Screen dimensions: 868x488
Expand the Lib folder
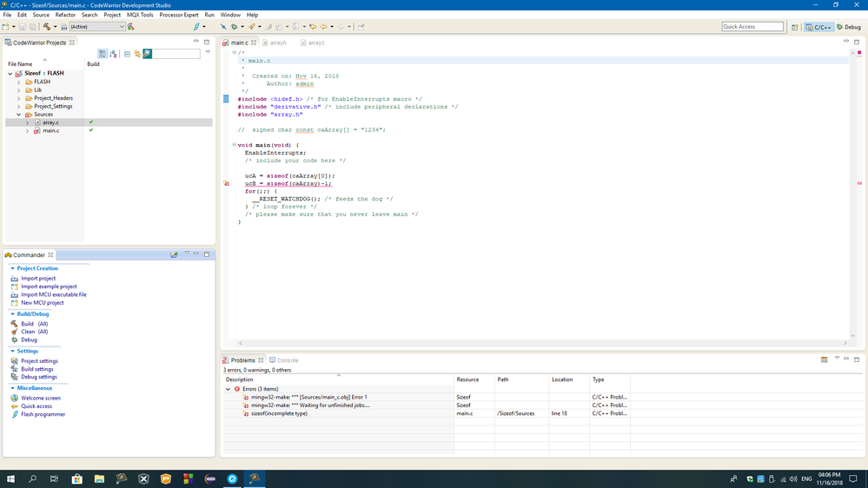point(19,89)
